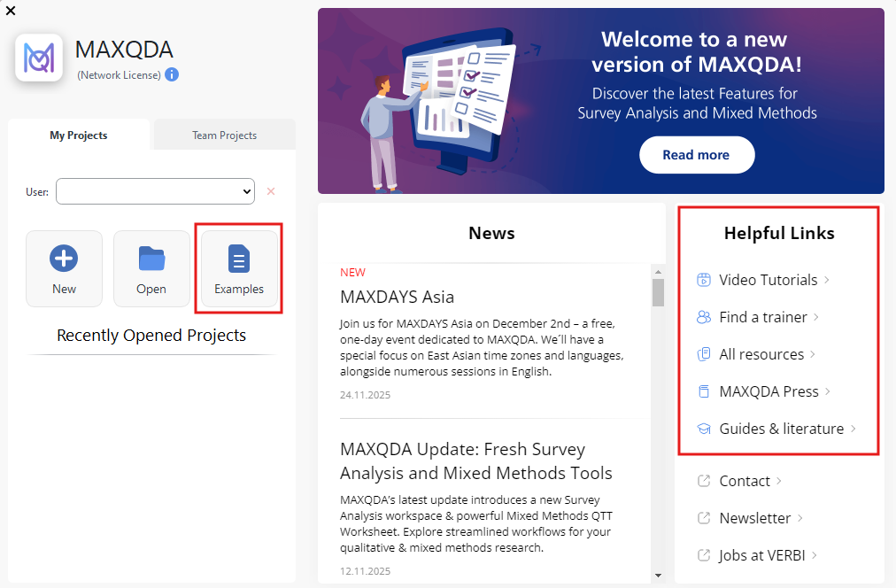Click the All resources documents icon

(704, 354)
